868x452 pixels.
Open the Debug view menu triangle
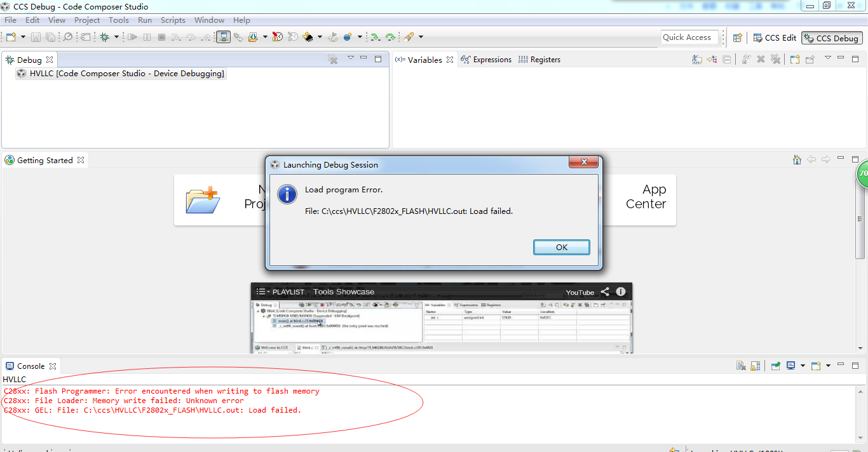click(350, 58)
